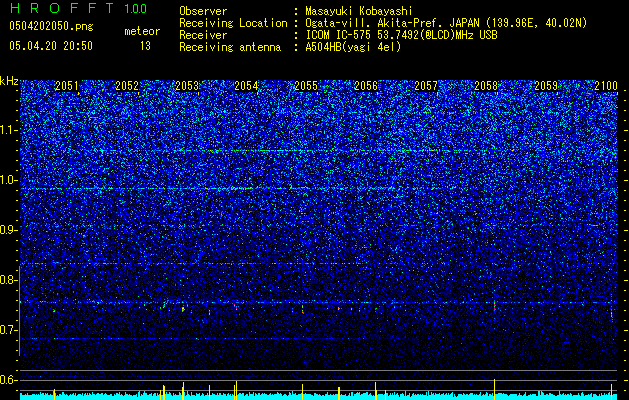Screen dimensions: 629x400
Task: Click the 0.6 frequency axis label
Action: click(x=9, y=380)
